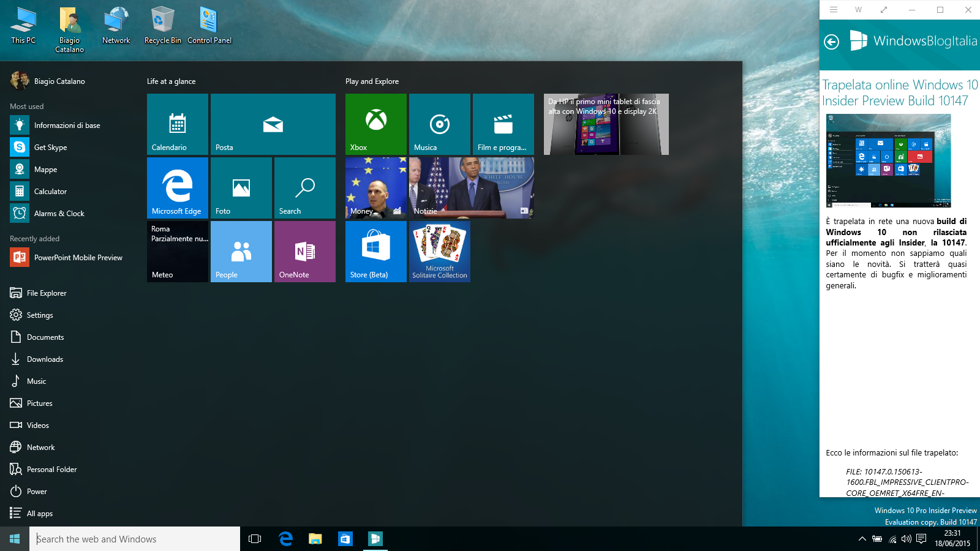Launch Microsoft Solitaire Collection tile
Viewport: 980px width, 551px height.
pos(440,252)
